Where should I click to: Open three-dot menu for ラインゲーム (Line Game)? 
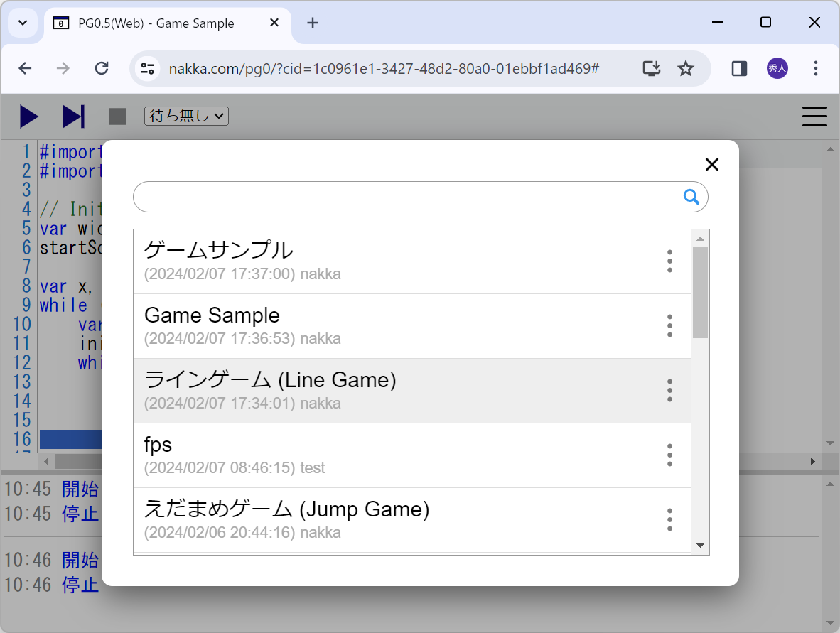(669, 391)
